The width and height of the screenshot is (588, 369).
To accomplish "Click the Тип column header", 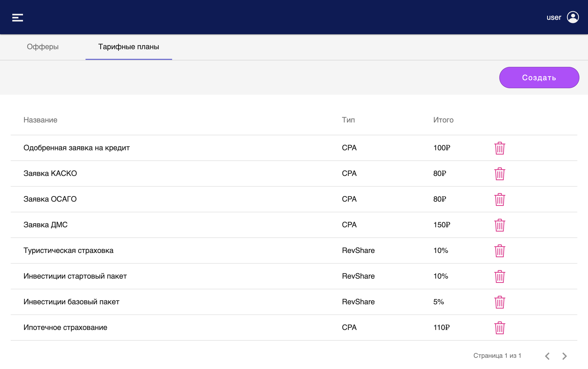I will [348, 120].
